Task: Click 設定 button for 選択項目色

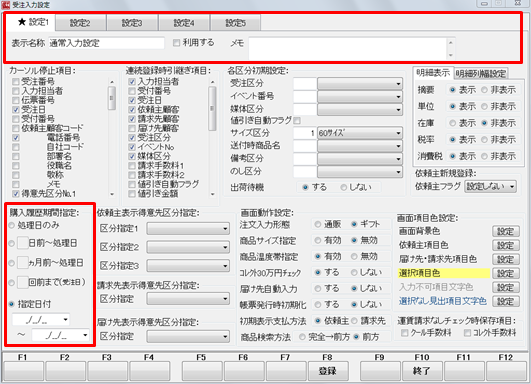Action: point(506,273)
